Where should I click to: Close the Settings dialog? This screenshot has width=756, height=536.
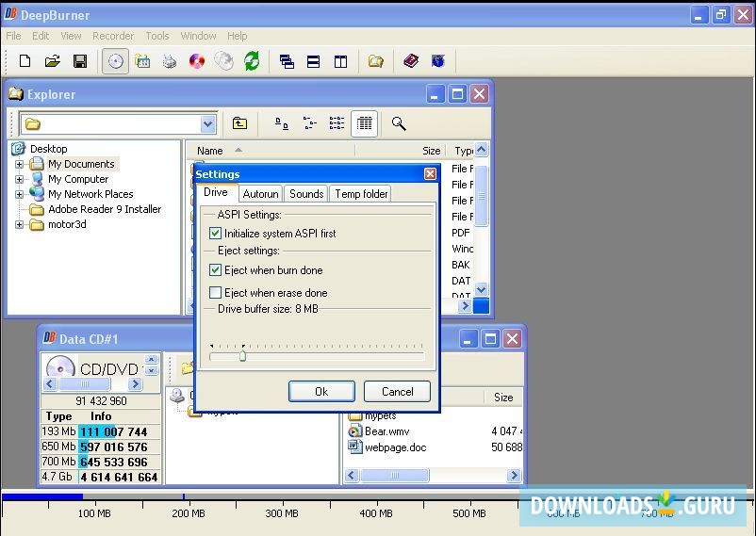click(x=430, y=174)
